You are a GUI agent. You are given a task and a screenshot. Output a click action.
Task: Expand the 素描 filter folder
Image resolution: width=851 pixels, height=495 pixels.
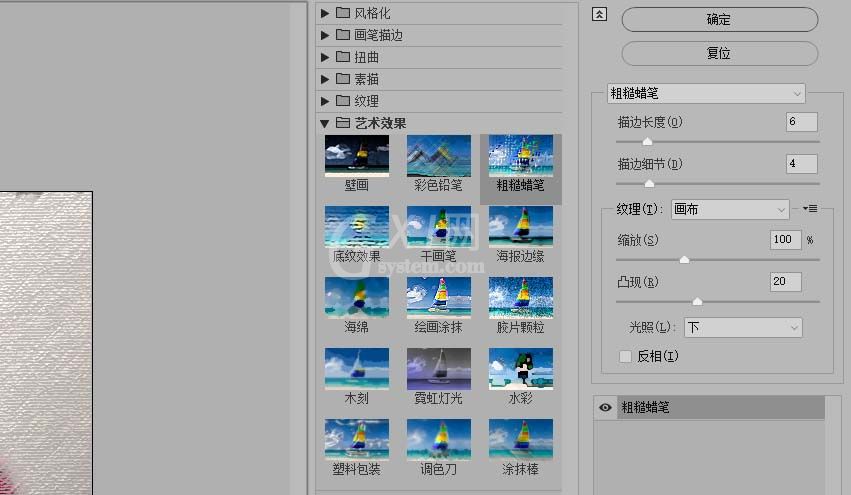(x=325, y=79)
